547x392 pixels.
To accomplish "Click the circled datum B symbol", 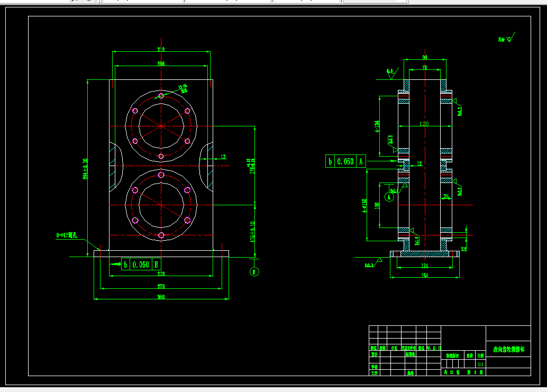I will pos(254,272).
